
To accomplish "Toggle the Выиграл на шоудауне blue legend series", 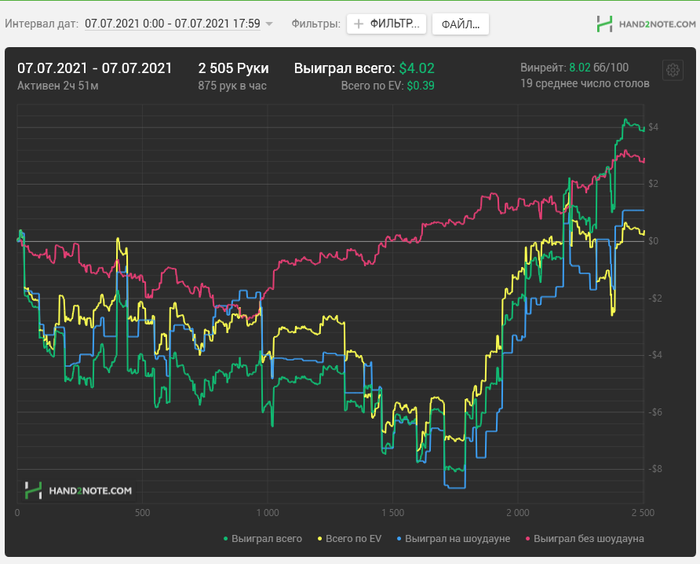I will click(x=454, y=539).
